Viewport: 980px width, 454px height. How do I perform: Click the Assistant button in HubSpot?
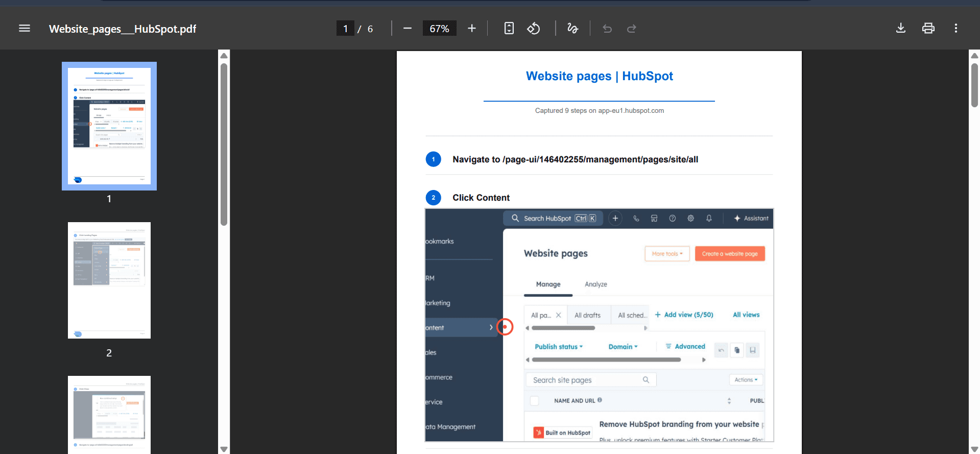751,218
